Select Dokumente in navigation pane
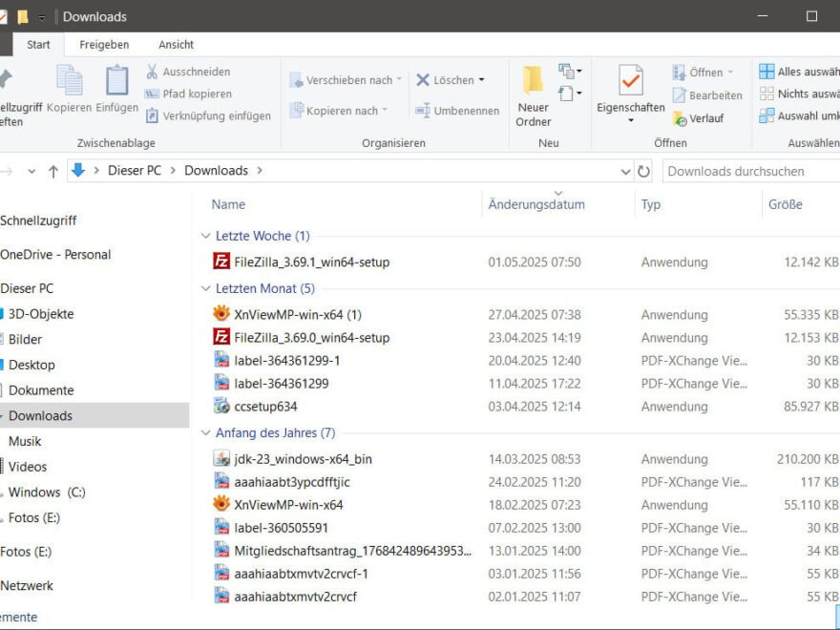 pos(41,390)
